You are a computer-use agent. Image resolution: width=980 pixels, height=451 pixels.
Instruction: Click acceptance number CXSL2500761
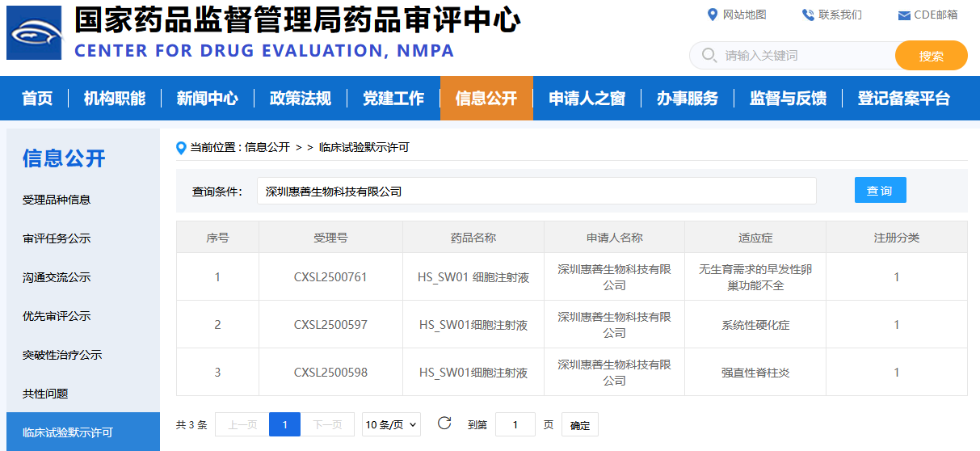pyautogui.click(x=330, y=277)
